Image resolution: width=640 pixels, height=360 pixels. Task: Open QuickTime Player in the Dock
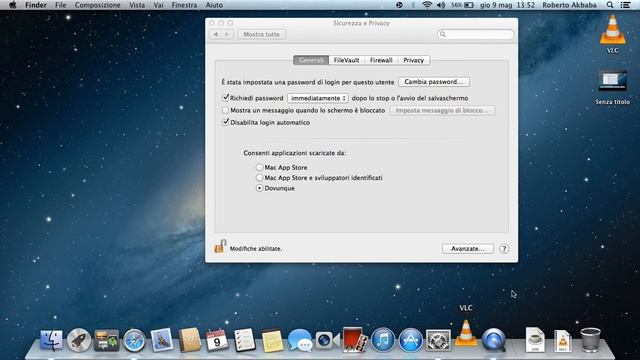point(493,340)
